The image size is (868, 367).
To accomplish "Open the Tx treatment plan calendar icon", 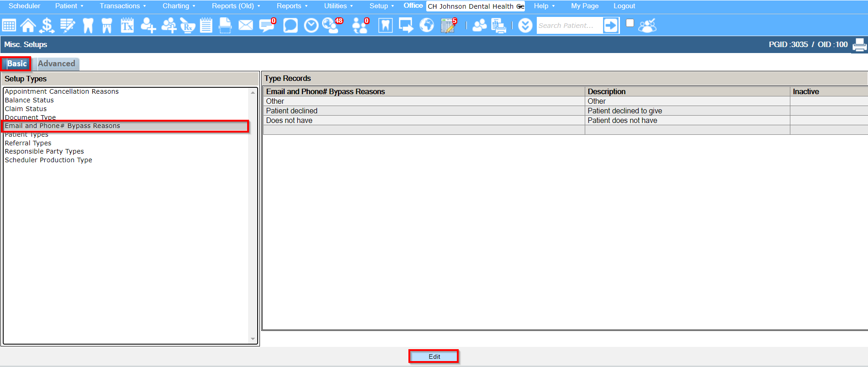I will [x=127, y=25].
